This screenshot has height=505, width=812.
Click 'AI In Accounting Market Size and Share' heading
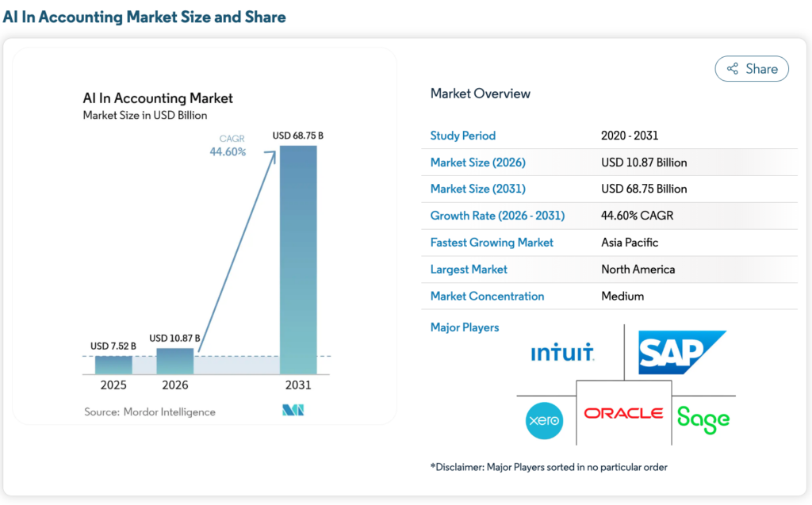(144, 17)
